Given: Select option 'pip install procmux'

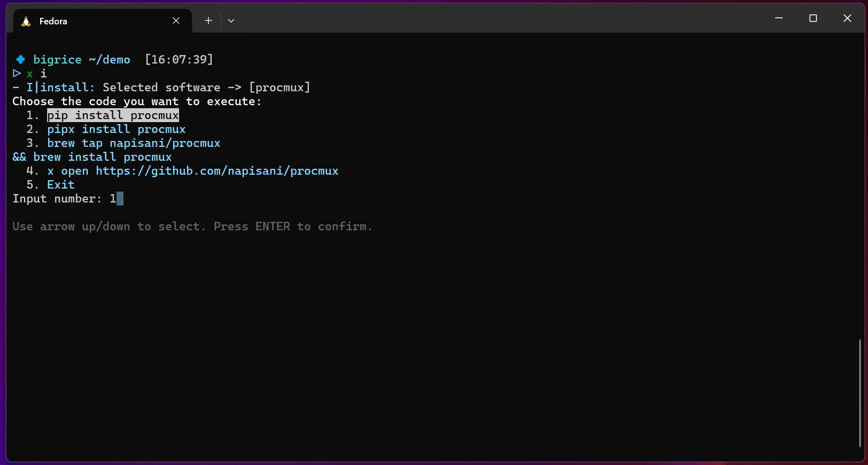Looking at the screenshot, I should pyautogui.click(x=113, y=115).
